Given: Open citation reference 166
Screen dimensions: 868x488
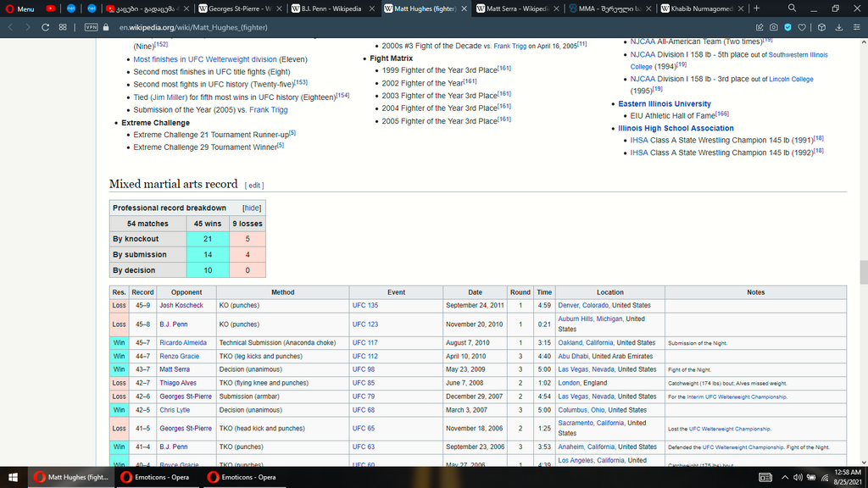Looking at the screenshot, I should [x=722, y=114].
